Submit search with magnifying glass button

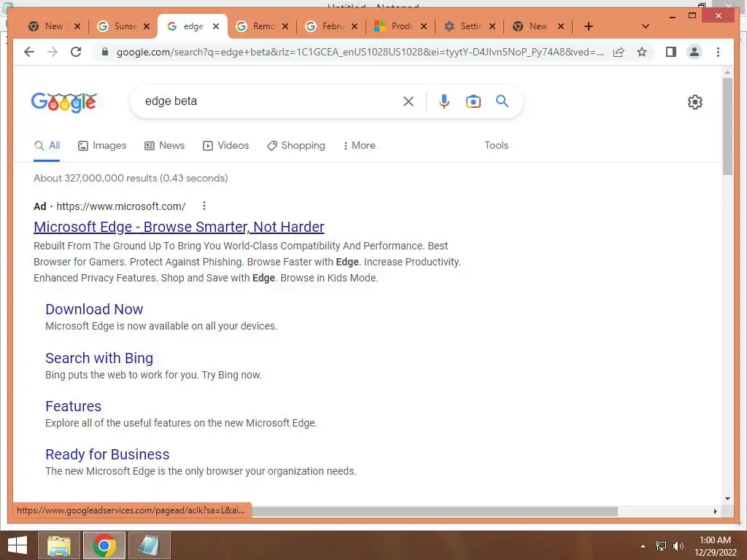[x=502, y=101]
